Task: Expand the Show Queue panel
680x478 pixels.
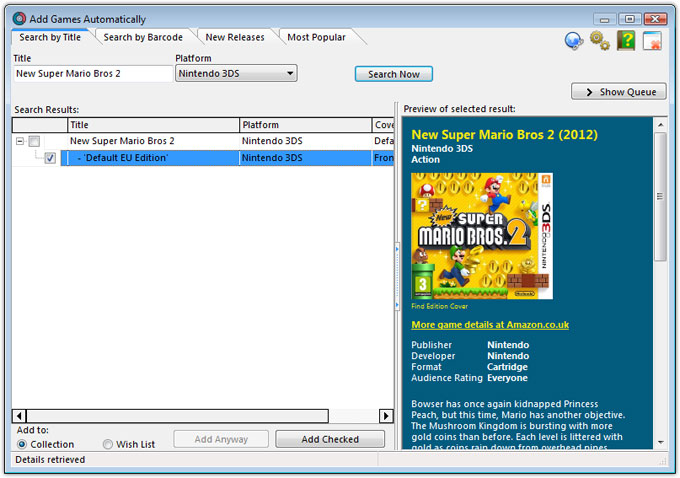Action: click(618, 92)
